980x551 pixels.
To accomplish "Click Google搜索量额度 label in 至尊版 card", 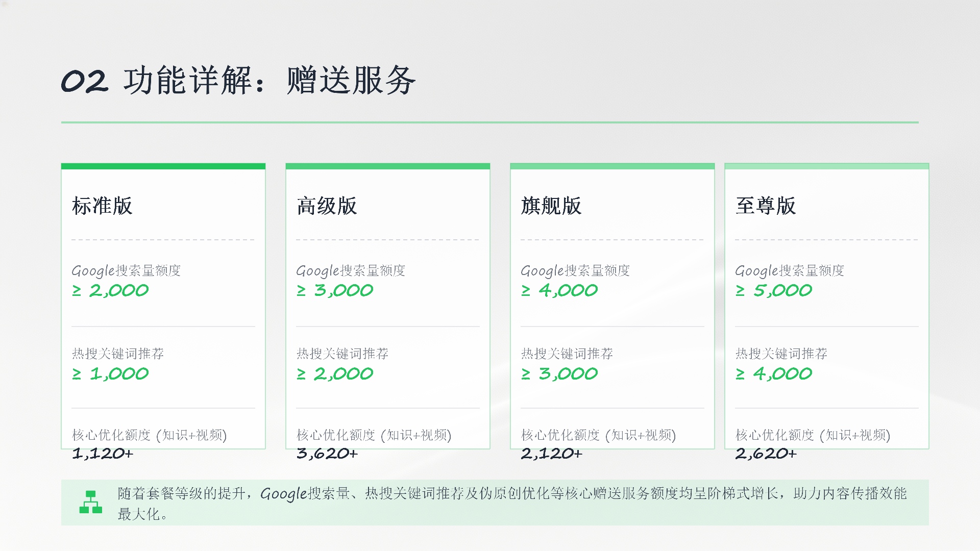I will pos(790,270).
